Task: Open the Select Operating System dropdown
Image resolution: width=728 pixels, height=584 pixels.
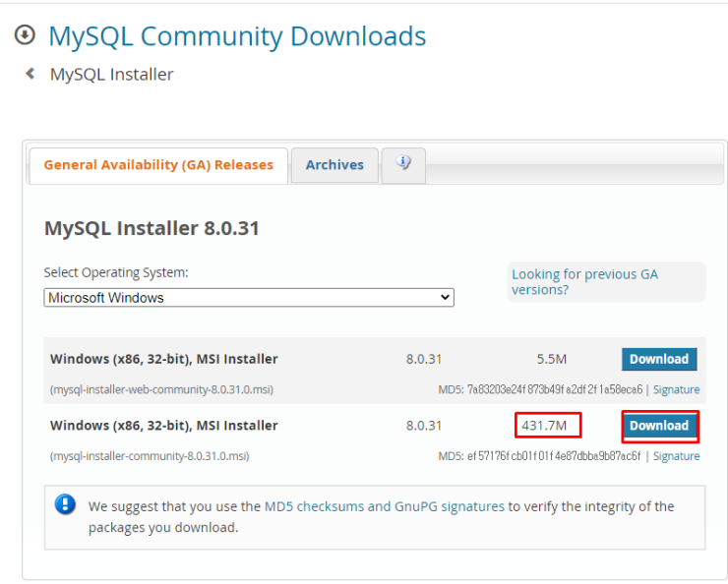Action: [x=249, y=297]
